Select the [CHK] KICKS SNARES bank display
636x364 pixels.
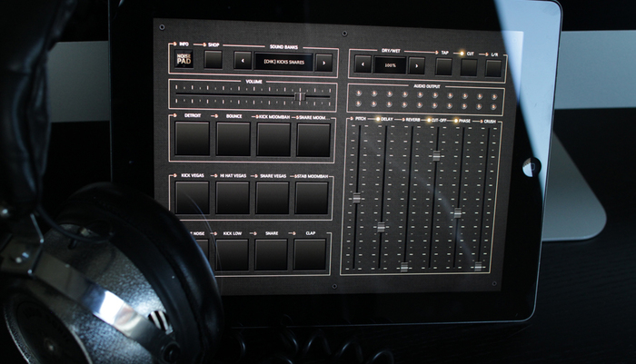point(283,62)
